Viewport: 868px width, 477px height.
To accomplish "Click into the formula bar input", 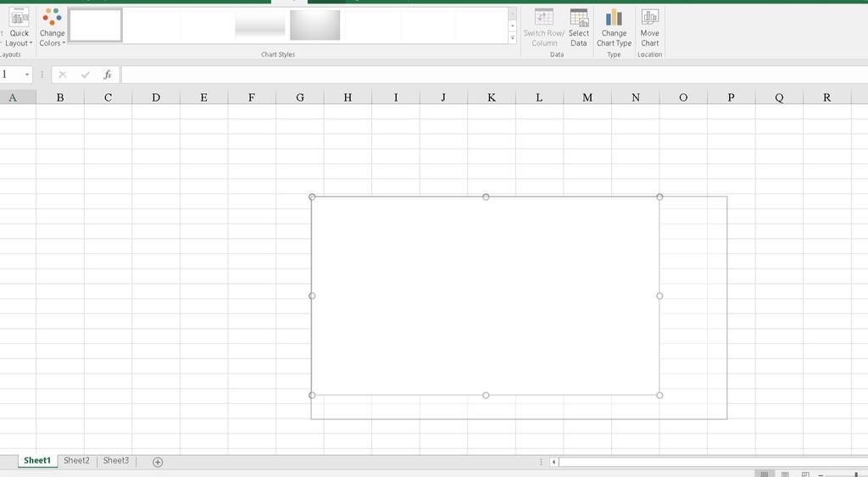I will pos(494,75).
